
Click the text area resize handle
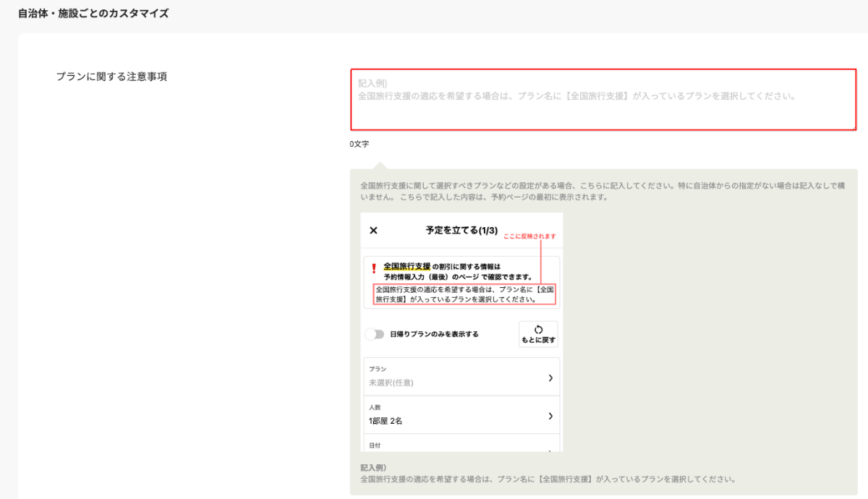[x=854, y=127]
